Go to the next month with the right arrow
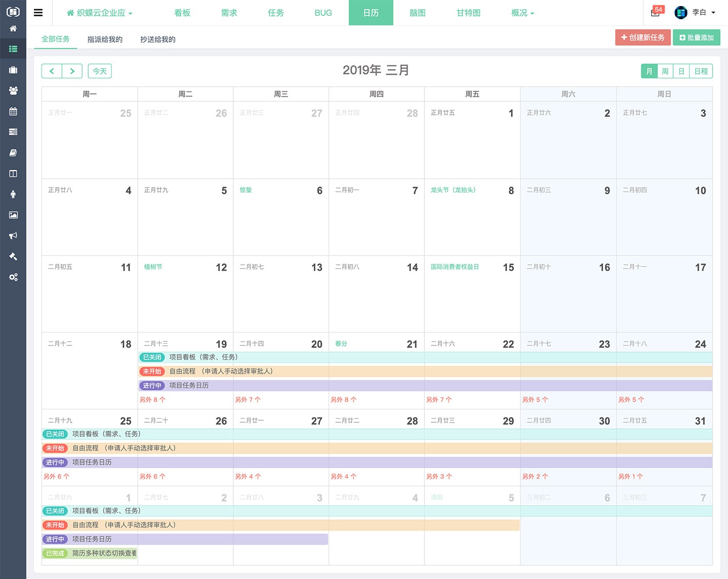The image size is (728, 579). point(72,71)
